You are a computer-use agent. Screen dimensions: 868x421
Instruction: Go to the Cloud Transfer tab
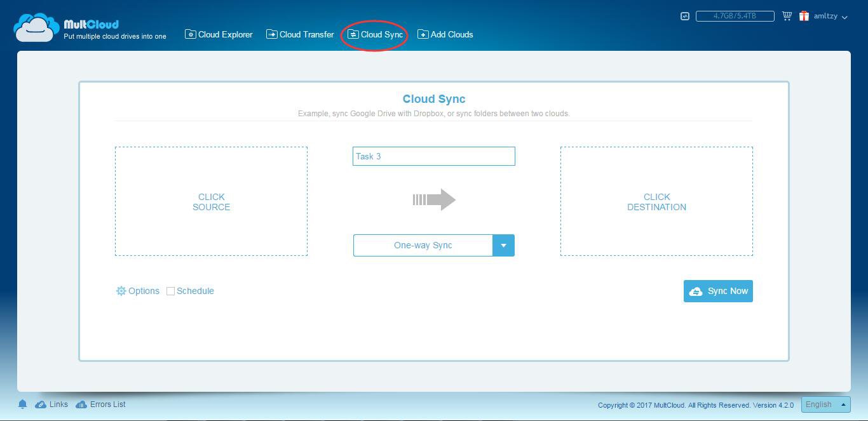[x=300, y=34]
